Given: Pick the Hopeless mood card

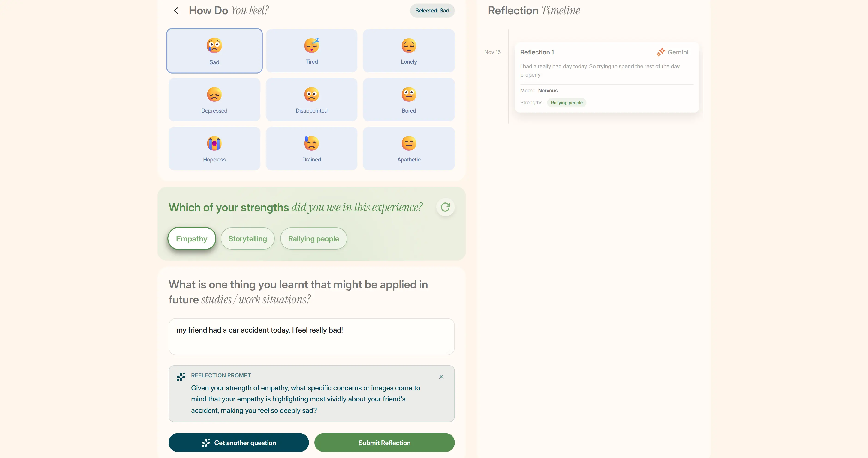Looking at the screenshot, I should (214, 149).
